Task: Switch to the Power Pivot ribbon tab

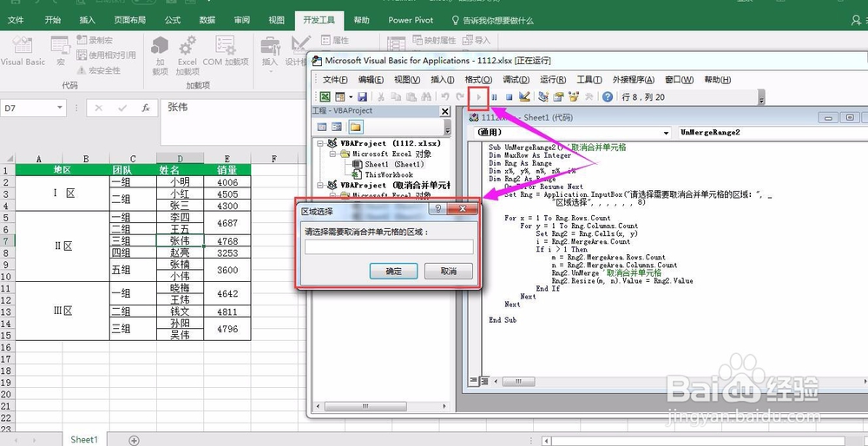Action: [411, 20]
